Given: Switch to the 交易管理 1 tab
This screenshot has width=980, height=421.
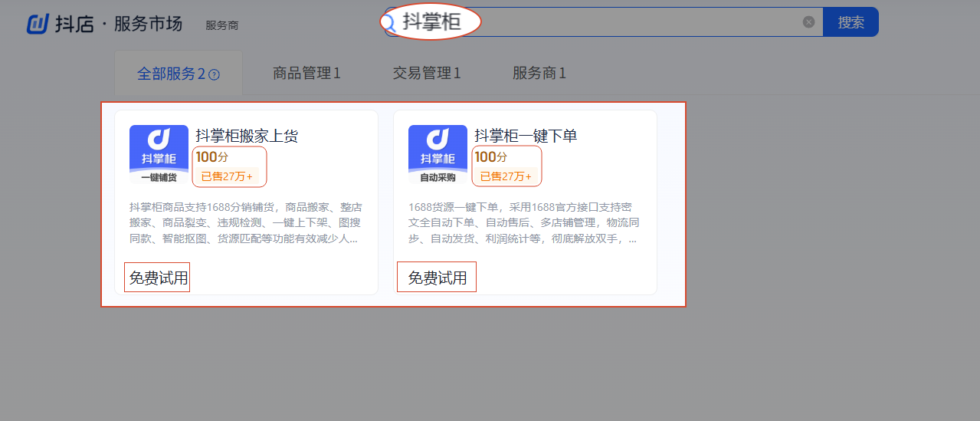Looking at the screenshot, I should coord(427,74).
